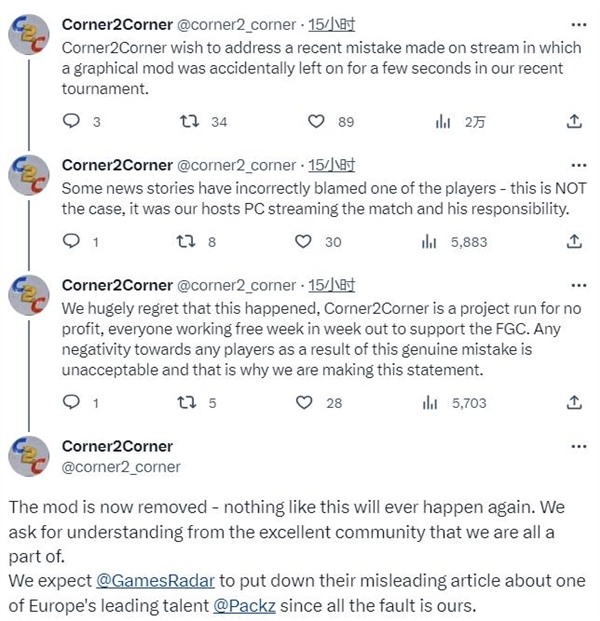Like the first tweet with 89 likes
The height and width of the screenshot is (621, 600).
tap(316, 121)
